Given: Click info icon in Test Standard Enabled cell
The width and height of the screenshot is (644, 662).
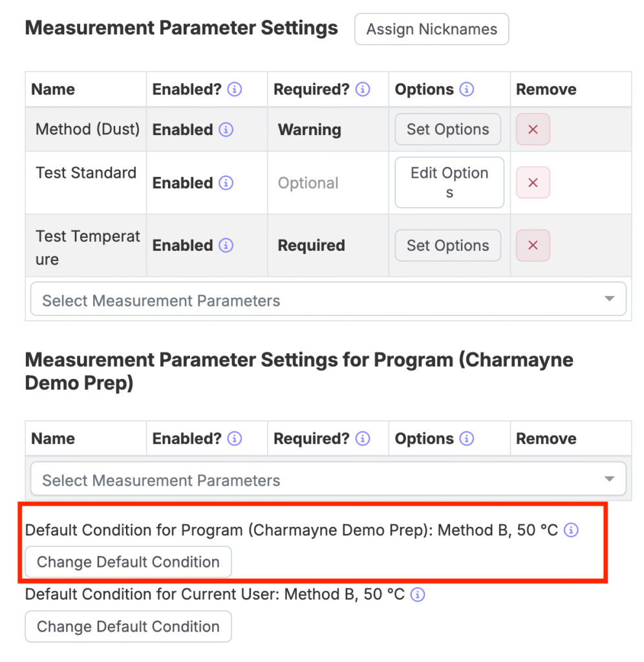Looking at the screenshot, I should tap(226, 183).
